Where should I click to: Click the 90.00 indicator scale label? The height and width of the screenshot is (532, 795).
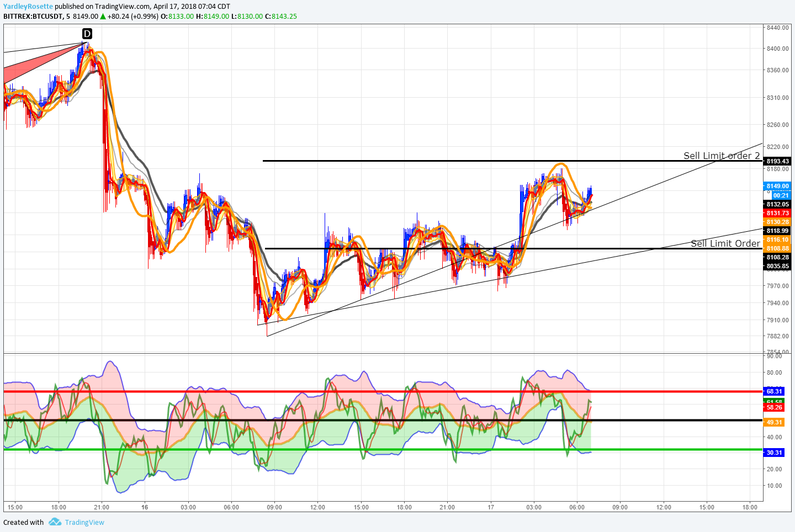coord(774,356)
